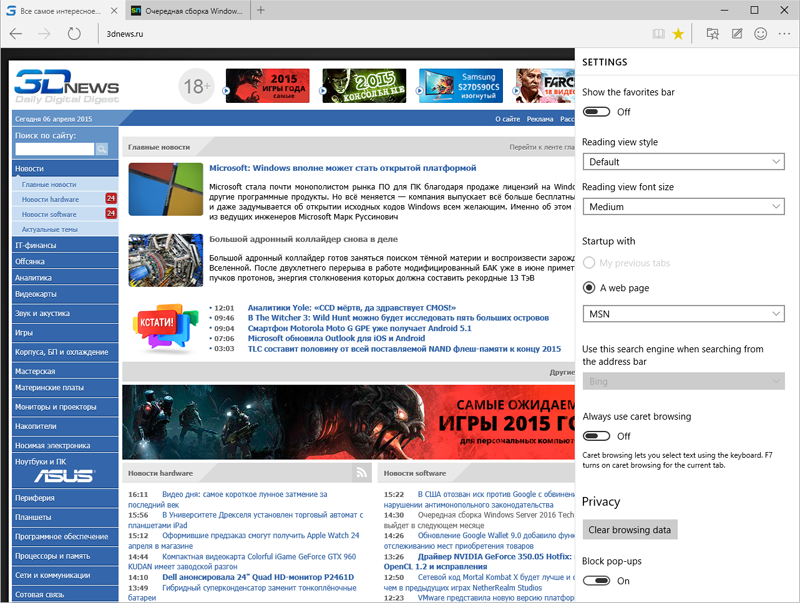Open 2015 консольные banner thumbnail
This screenshot has height=603, width=800.
[364, 86]
